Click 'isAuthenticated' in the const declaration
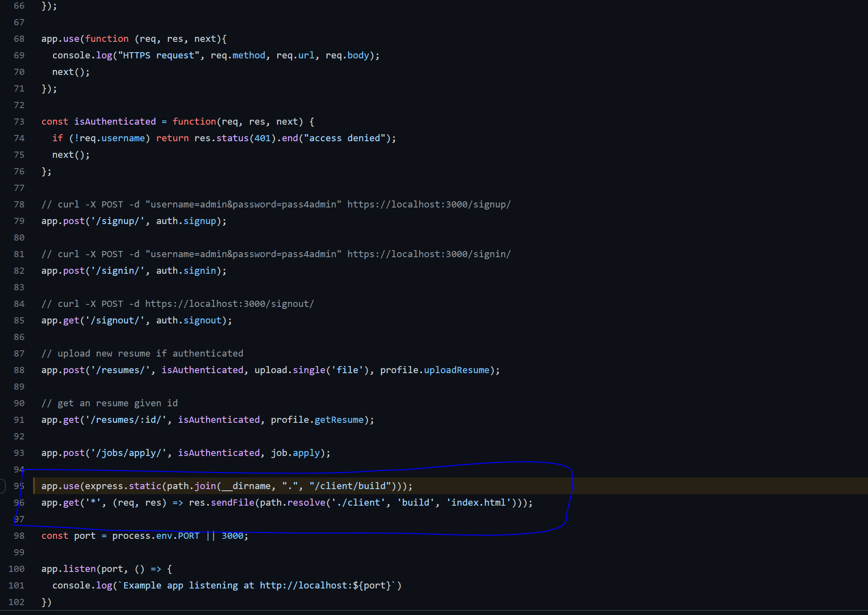 [x=115, y=122]
